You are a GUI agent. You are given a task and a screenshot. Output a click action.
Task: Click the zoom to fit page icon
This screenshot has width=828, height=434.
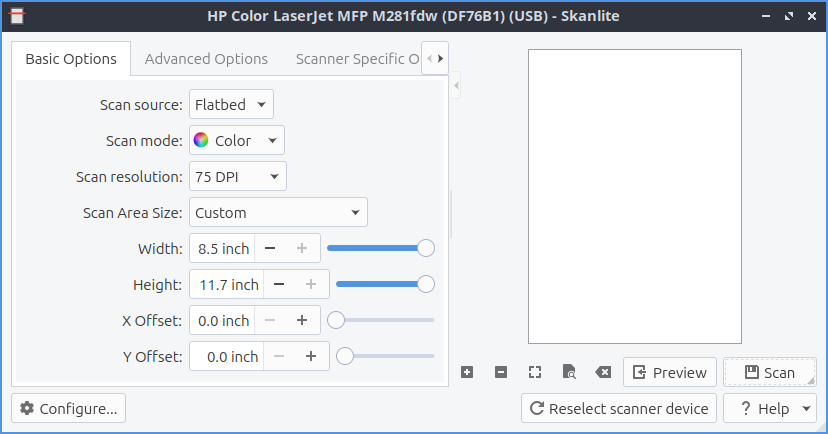point(569,372)
